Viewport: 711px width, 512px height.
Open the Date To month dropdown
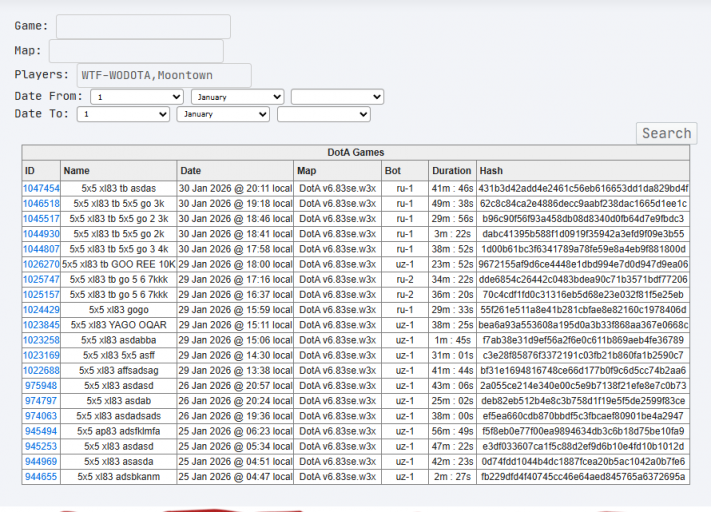coord(223,114)
